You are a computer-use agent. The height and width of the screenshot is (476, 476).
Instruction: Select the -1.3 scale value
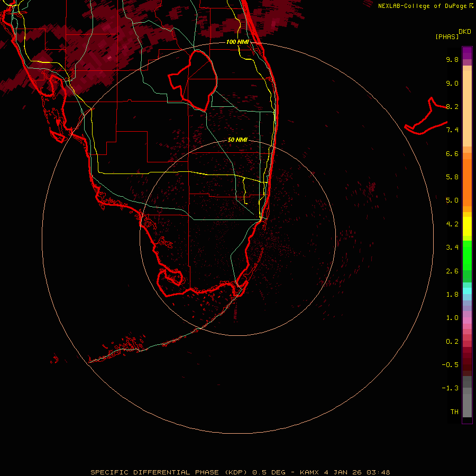pyautogui.click(x=450, y=388)
